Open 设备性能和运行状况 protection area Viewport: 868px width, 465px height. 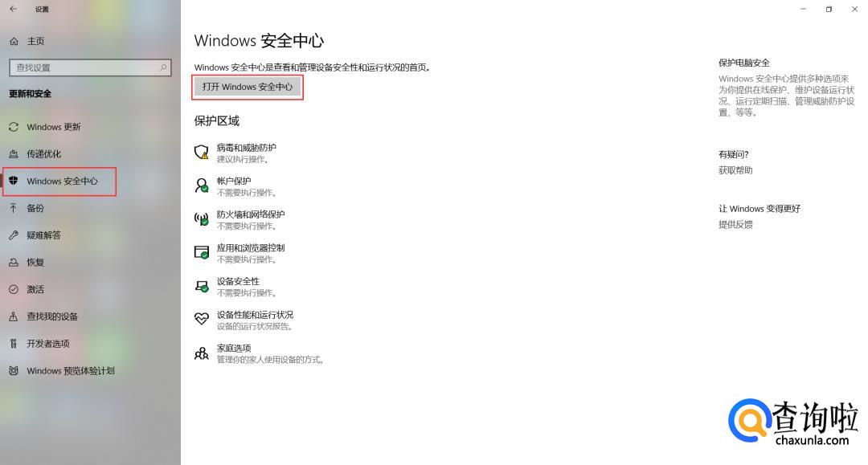[x=256, y=315]
